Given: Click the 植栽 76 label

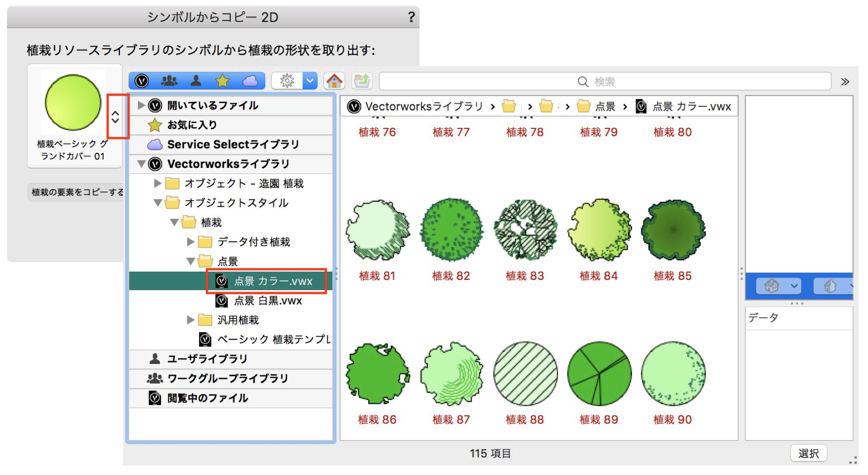Looking at the screenshot, I should pyautogui.click(x=377, y=133).
